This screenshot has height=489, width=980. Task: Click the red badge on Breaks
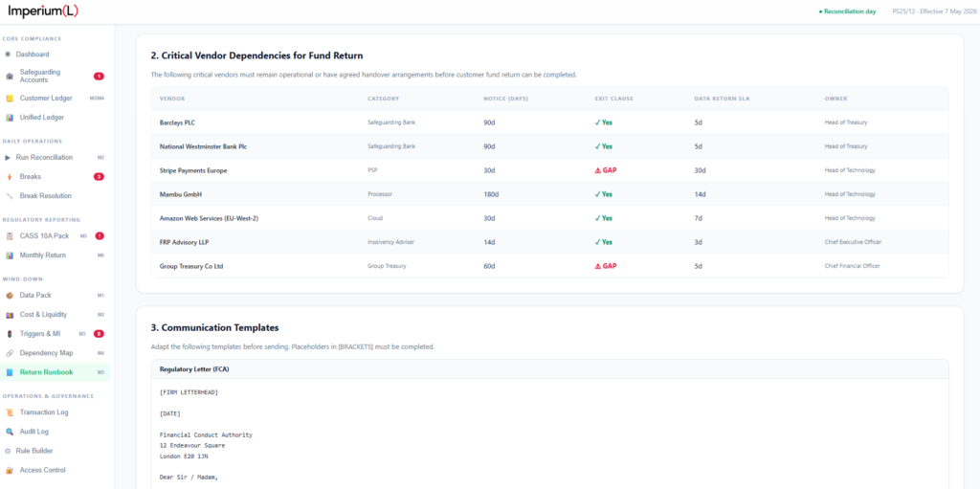(99, 177)
